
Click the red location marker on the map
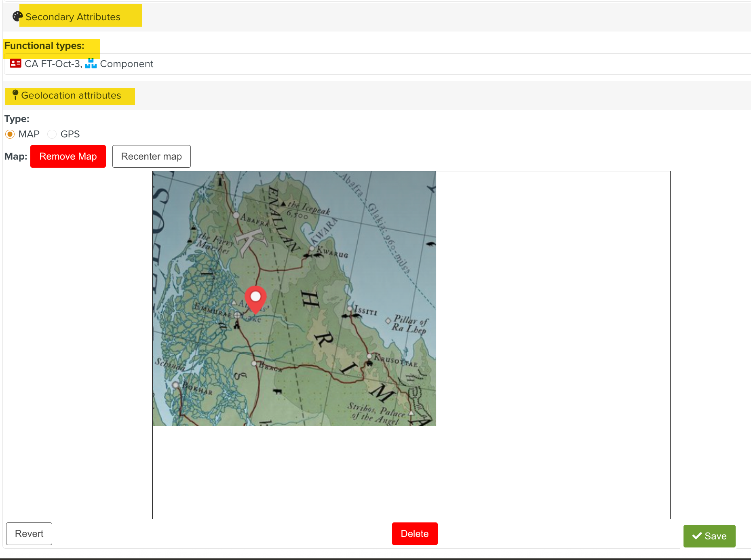point(255,299)
